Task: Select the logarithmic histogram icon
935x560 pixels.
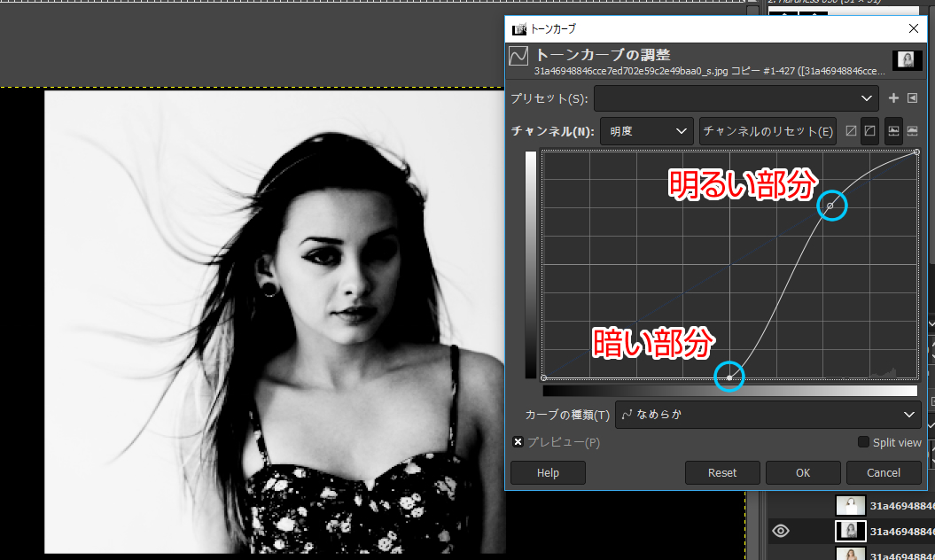Action: click(x=912, y=130)
